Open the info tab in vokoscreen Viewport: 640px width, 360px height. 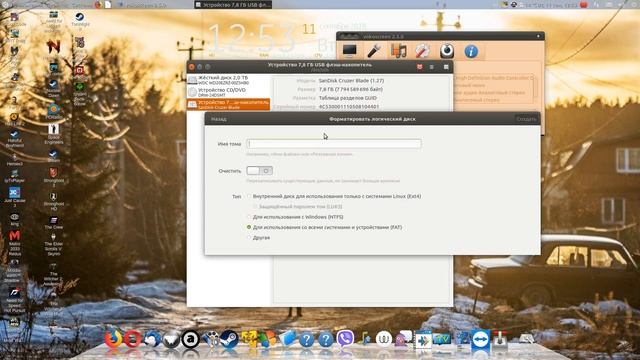pyautogui.click(x=471, y=51)
